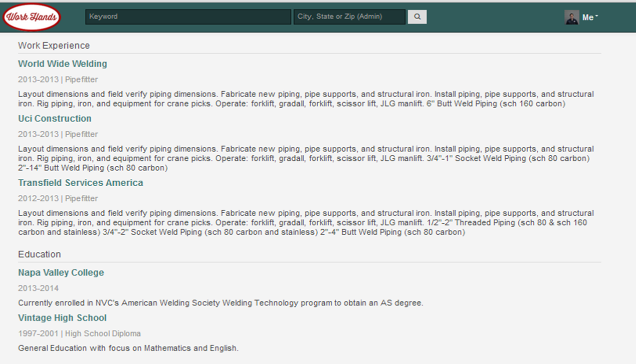Click Transfield Services job description paragraph
Screen dimensions: 636x364
click(x=306, y=222)
